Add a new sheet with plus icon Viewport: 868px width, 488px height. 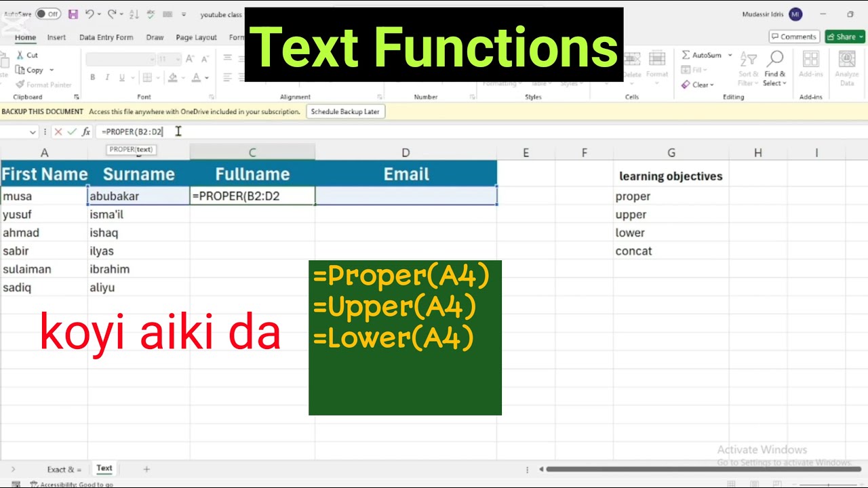click(146, 469)
